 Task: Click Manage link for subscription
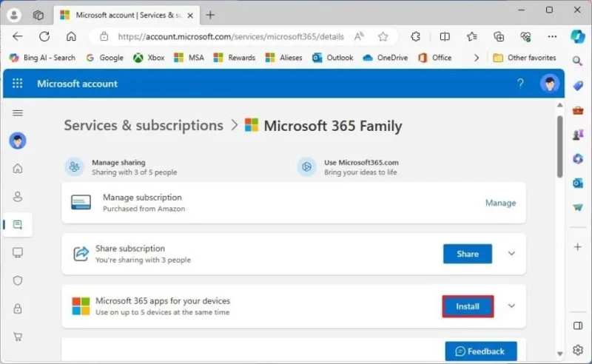tap(500, 203)
